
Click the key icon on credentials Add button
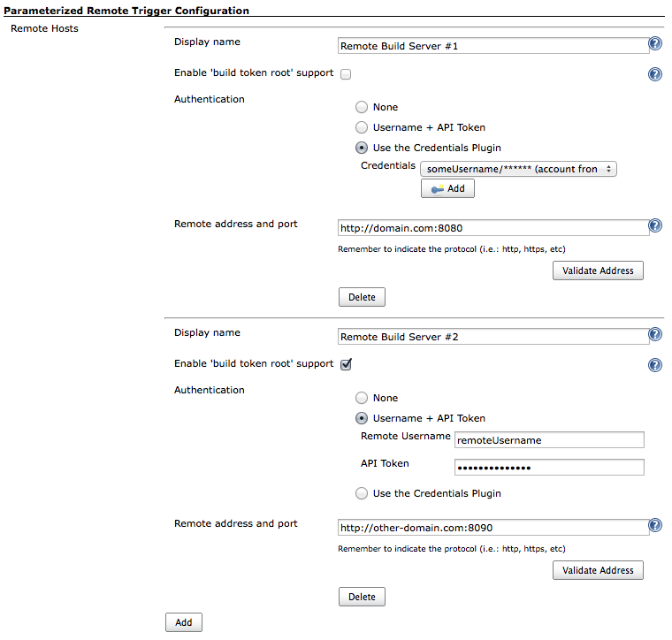[x=437, y=189]
